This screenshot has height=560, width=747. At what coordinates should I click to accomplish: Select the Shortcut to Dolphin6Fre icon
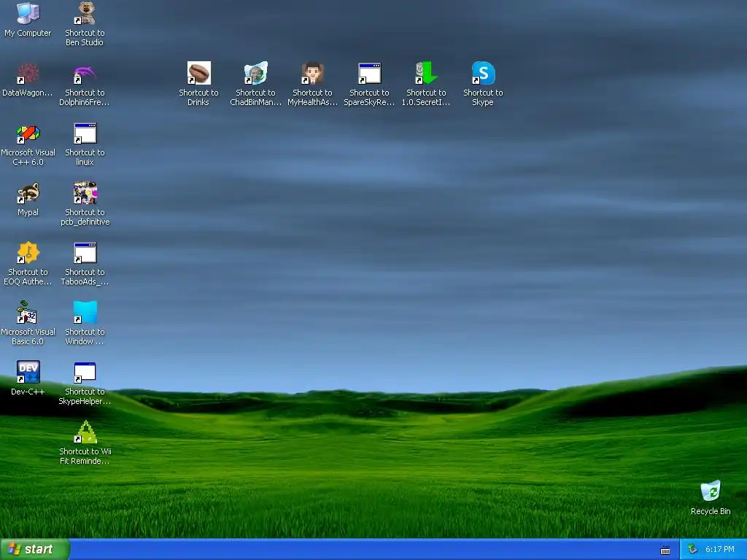click(85, 74)
